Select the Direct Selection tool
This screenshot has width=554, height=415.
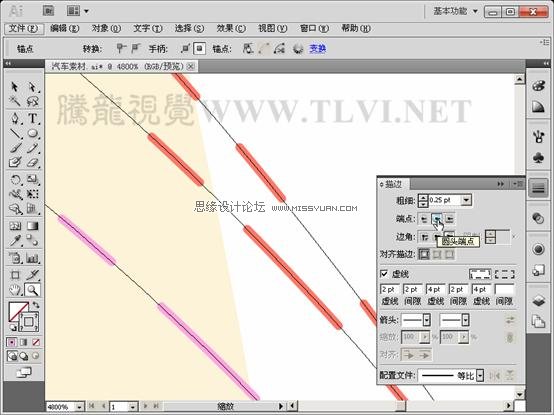[32, 87]
